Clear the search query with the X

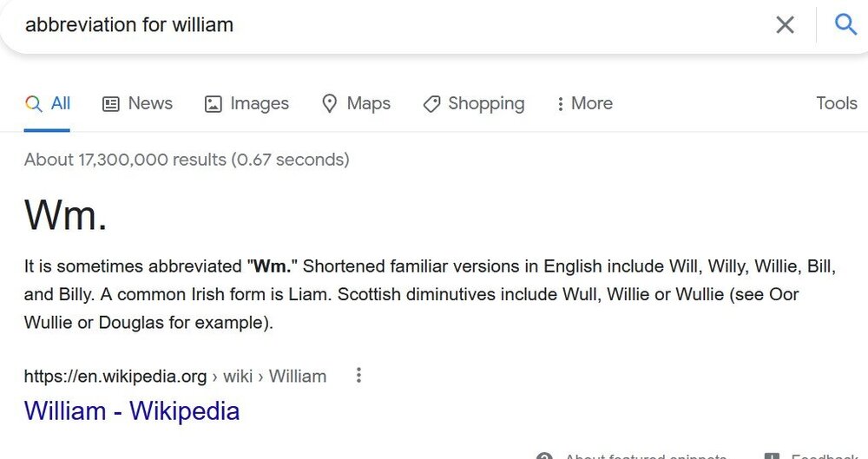(785, 25)
